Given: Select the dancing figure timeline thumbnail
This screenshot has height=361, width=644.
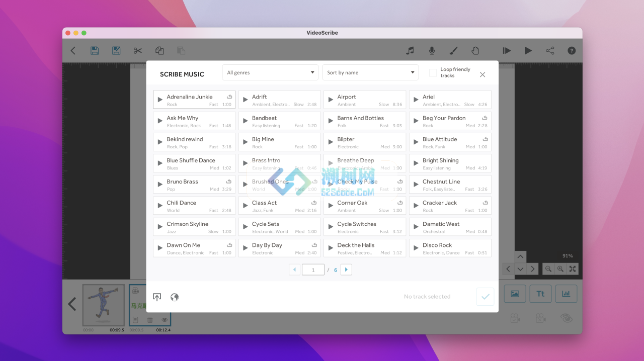Looking at the screenshot, I should tap(103, 305).
